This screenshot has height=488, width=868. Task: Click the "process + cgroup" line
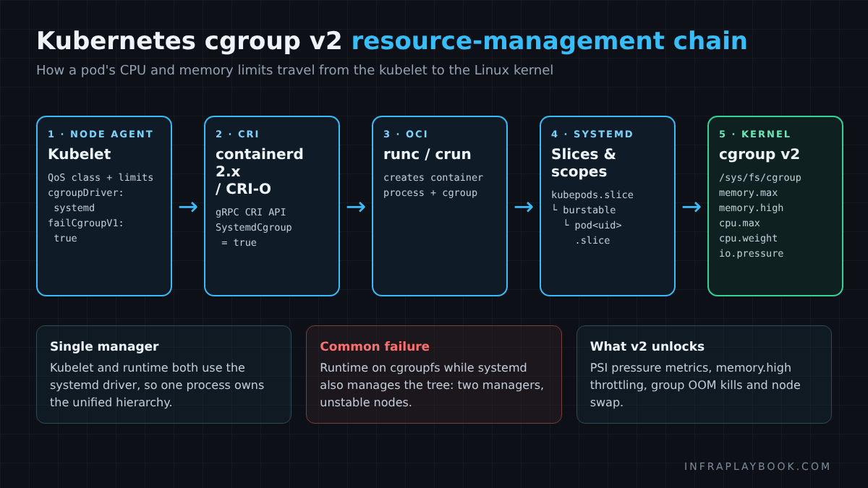click(x=430, y=192)
